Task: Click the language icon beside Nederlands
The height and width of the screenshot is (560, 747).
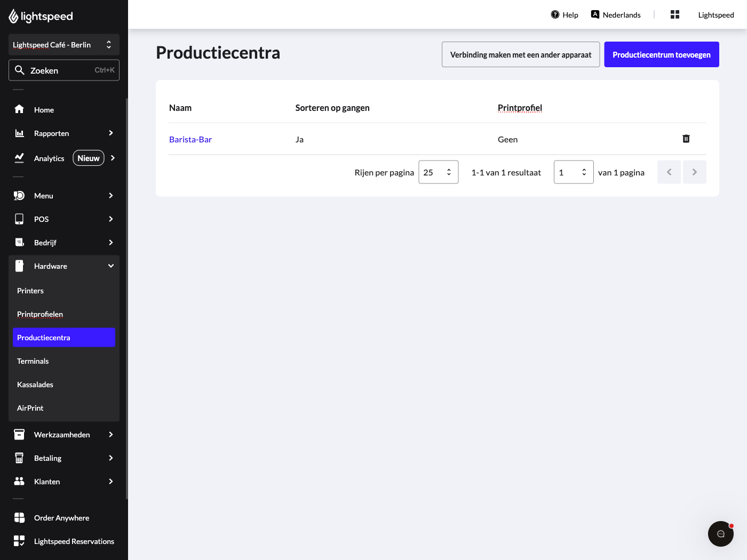Action: (x=595, y=14)
